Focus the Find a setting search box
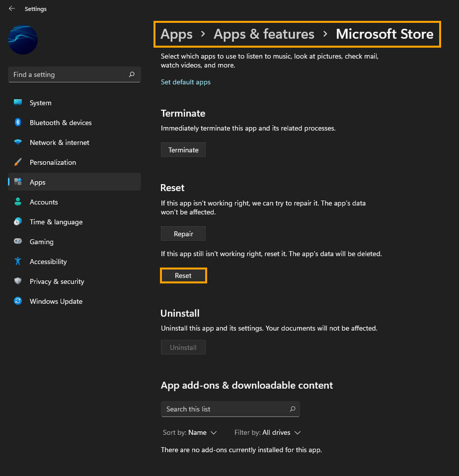Image resolution: width=459 pixels, height=476 pixels. pos(75,74)
